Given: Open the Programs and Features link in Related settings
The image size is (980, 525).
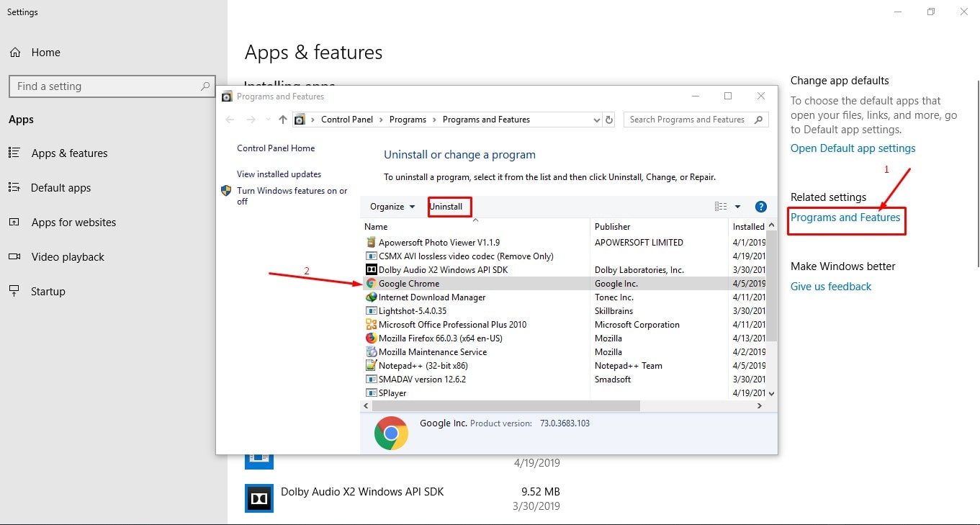Looking at the screenshot, I should pyautogui.click(x=845, y=217).
